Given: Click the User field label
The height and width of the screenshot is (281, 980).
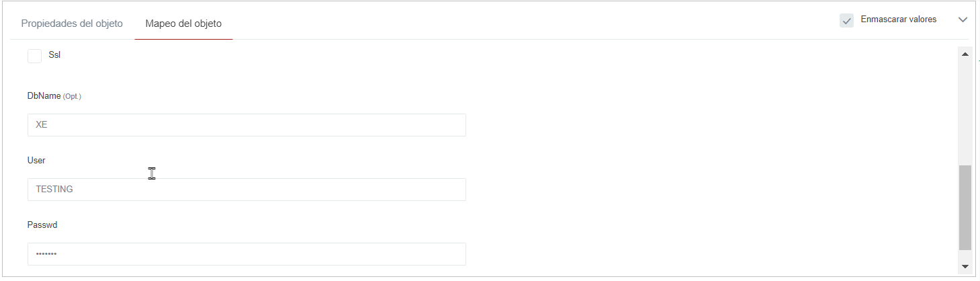Looking at the screenshot, I should click(x=36, y=161).
